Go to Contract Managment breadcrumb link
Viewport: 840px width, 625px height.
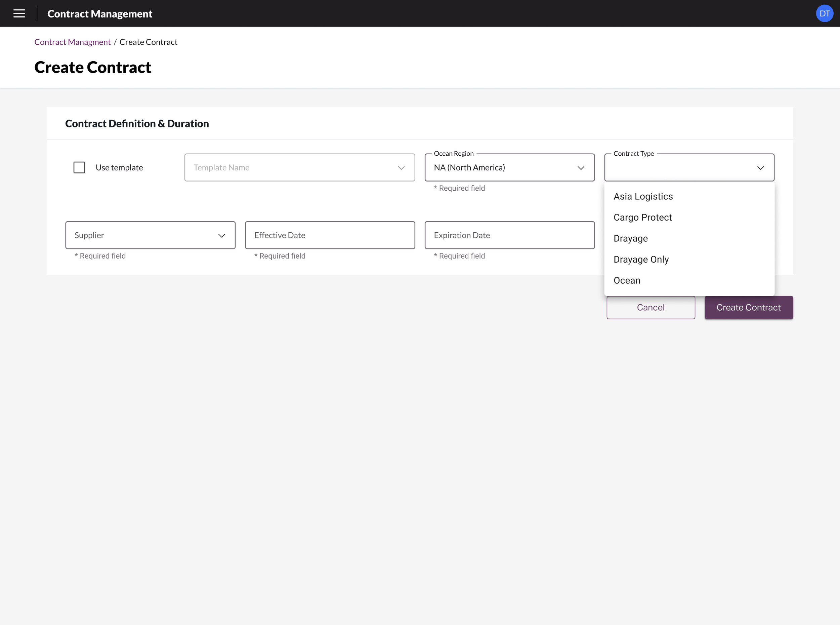(x=73, y=42)
